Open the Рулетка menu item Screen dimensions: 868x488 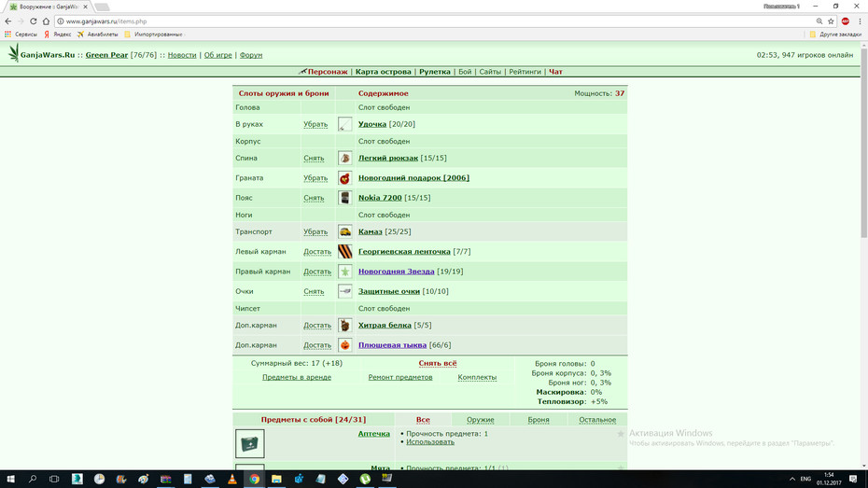(x=435, y=72)
